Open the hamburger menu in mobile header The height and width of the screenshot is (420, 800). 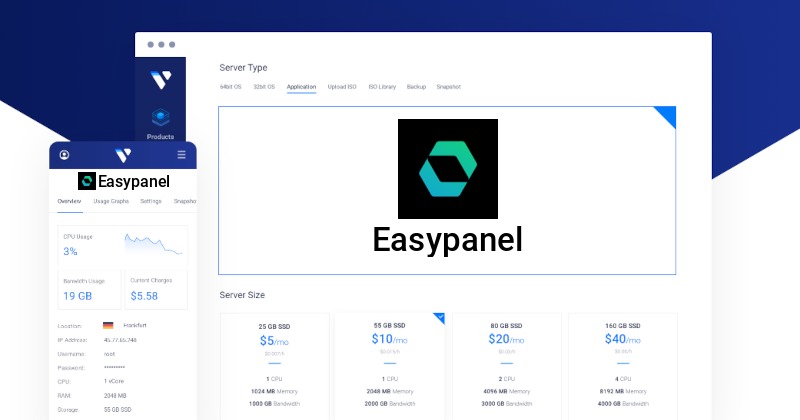181,155
